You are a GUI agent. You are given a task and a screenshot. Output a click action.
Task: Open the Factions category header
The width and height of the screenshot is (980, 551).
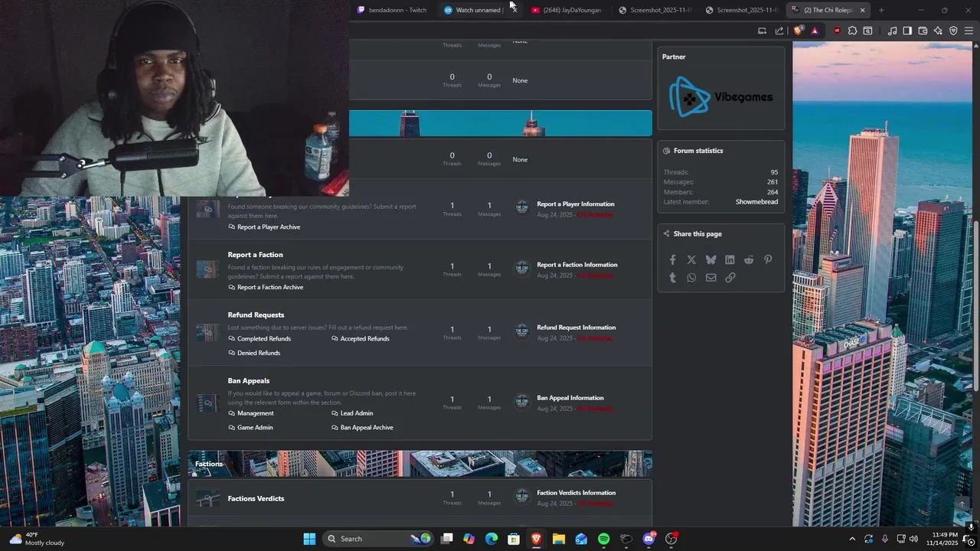209,464
